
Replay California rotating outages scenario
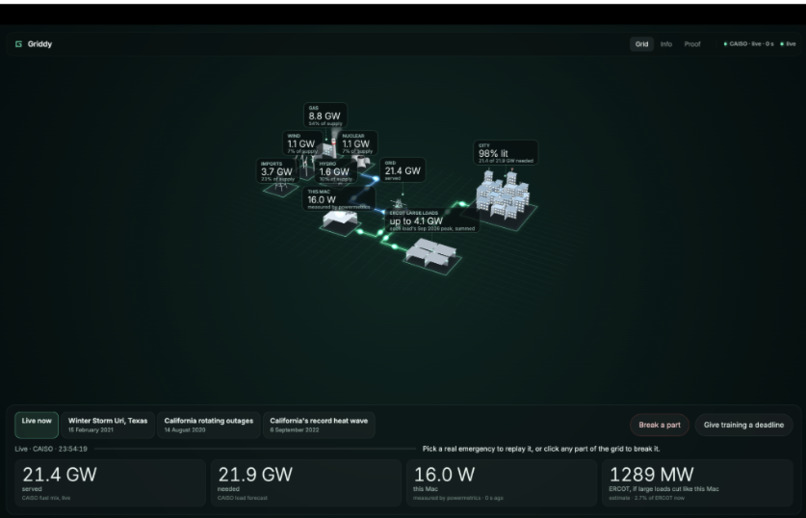[209, 425]
